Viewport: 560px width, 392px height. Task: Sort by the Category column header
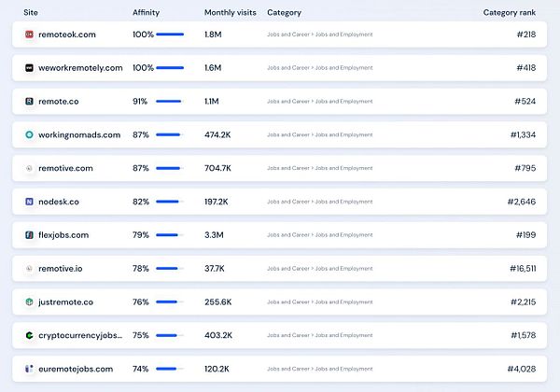(285, 13)
